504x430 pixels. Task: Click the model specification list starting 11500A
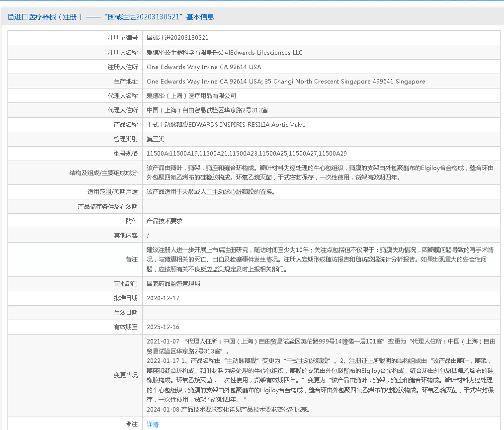click(247, 153)
